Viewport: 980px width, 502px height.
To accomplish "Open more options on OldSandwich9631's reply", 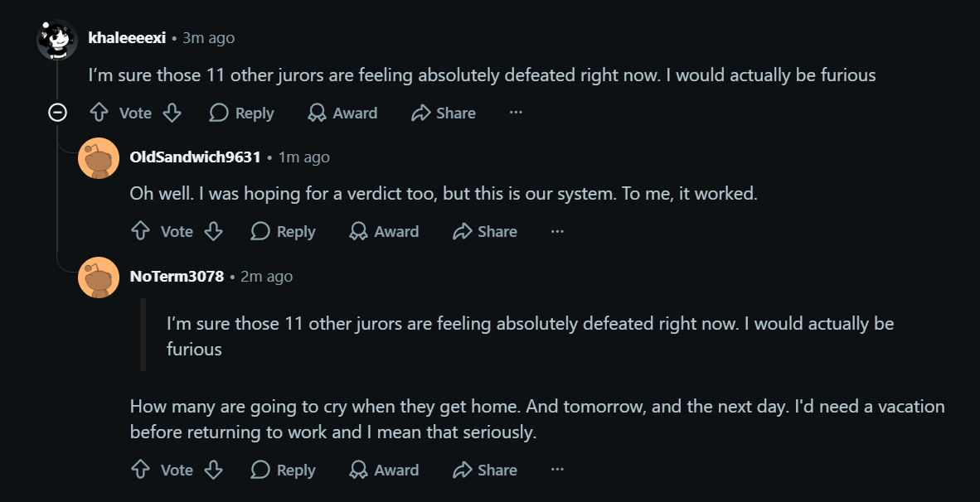I will click(557, 232).
